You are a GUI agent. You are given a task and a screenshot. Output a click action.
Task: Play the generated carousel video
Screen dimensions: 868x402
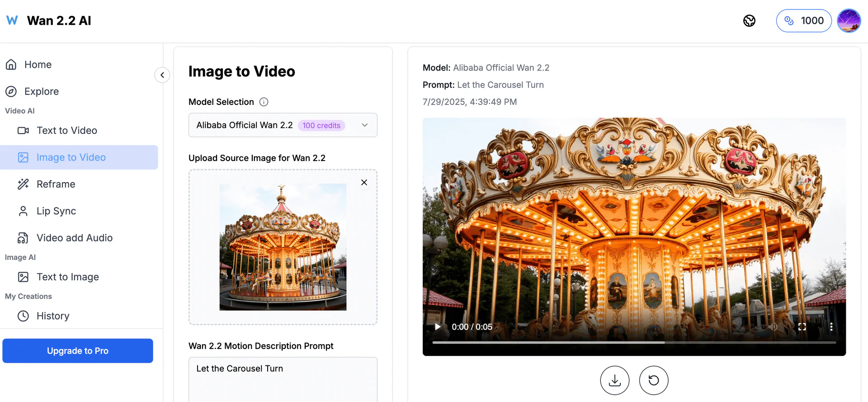[438, 327]
